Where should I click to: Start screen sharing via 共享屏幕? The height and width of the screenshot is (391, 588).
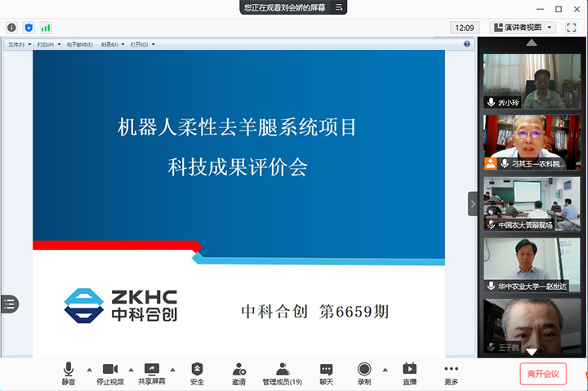pyautogui.click(x=152, y=373)
